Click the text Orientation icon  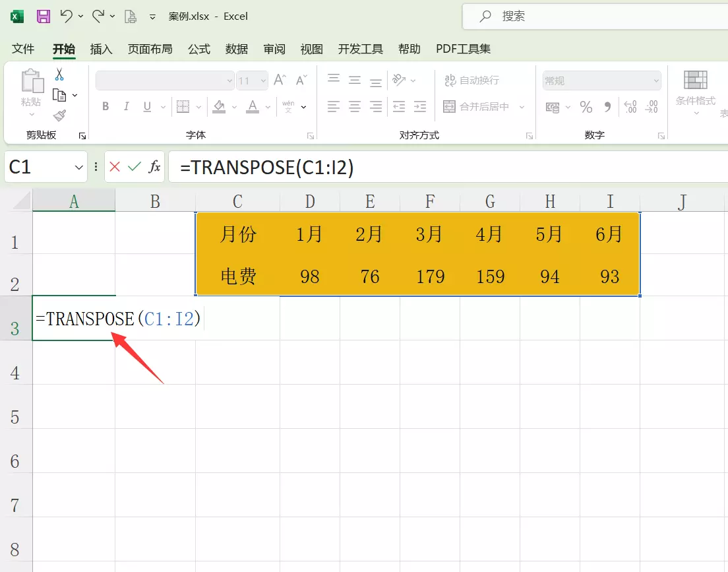pyautogui.click(x=399, y=80)
